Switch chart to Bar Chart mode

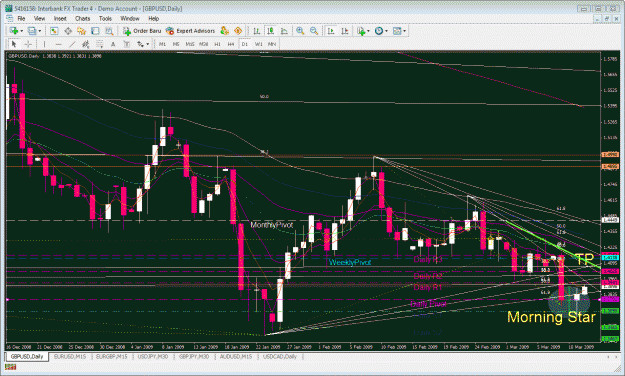[257, 31]
